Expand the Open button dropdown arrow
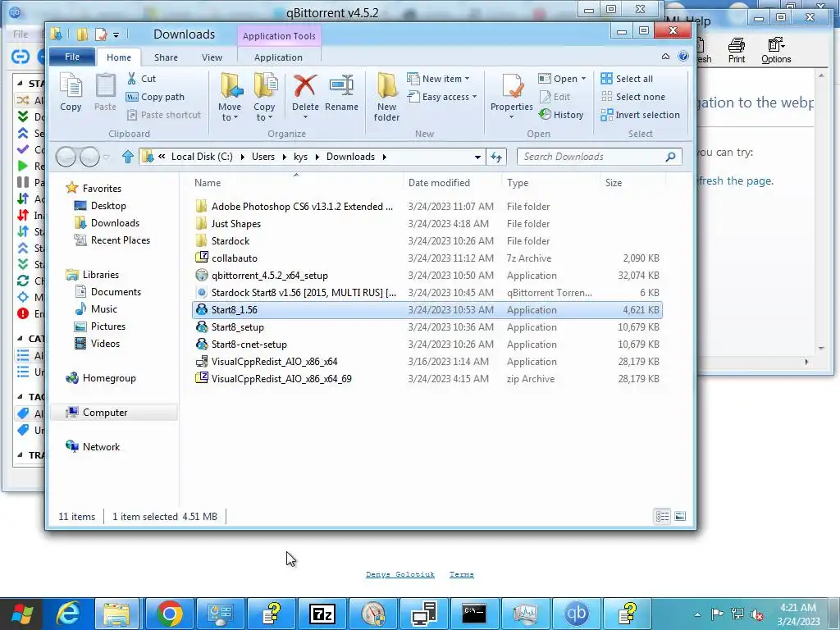This screenshot has width=840, height=630. (x=583, y=79)
